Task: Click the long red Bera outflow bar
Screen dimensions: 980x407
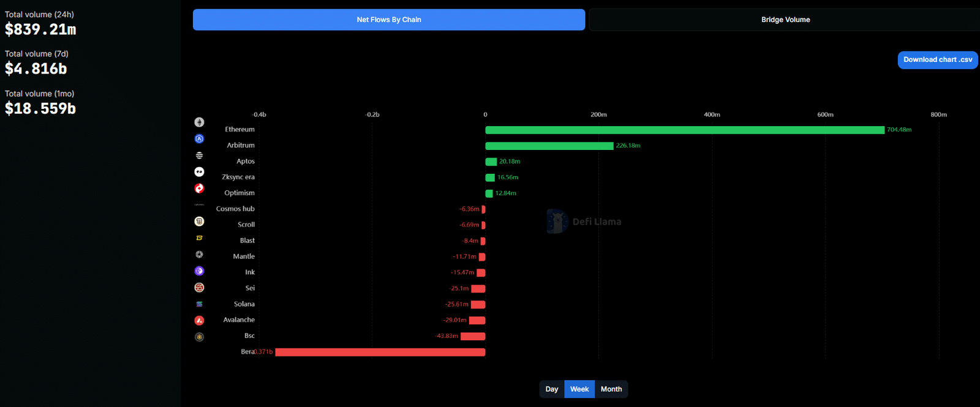Action: click(x=380, y=352)
